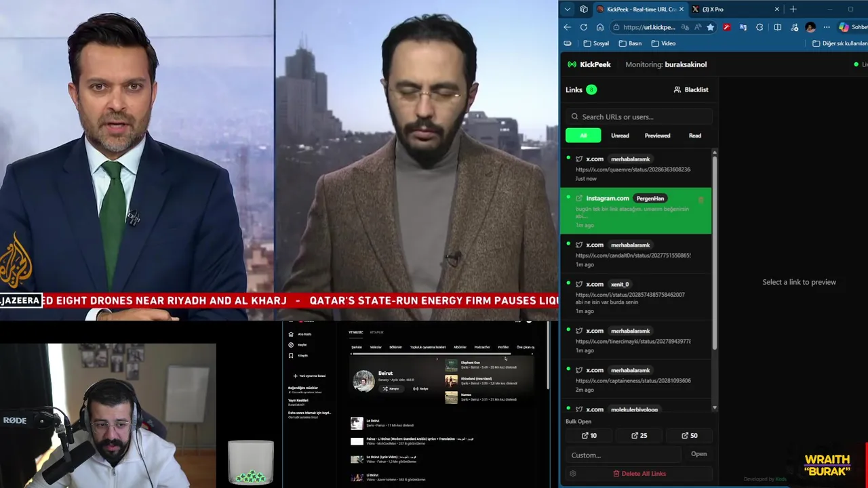Open the translator extension icon

743,27
